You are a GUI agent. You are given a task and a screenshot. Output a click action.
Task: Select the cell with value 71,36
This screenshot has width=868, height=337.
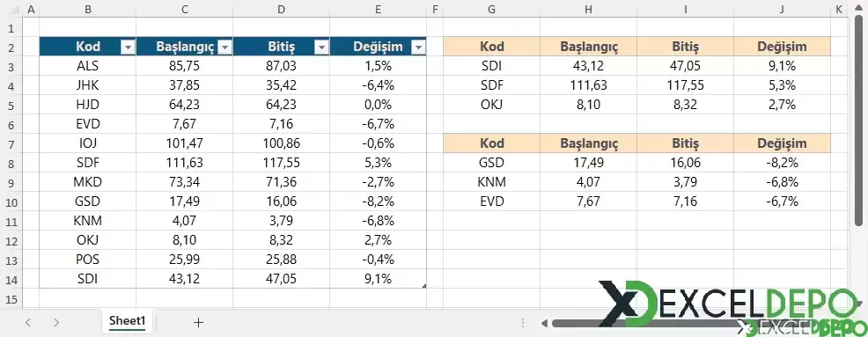tap(281, 183)
